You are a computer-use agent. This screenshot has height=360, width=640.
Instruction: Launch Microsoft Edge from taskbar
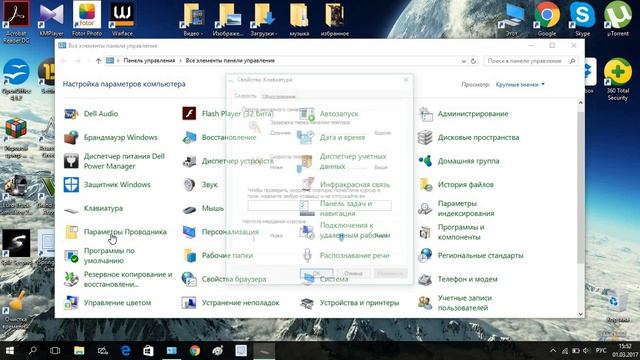(x=126, y=351)
